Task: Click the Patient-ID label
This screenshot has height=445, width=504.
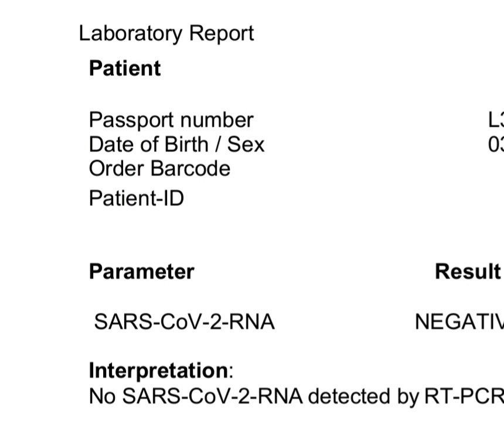Action: click(136, 198)
